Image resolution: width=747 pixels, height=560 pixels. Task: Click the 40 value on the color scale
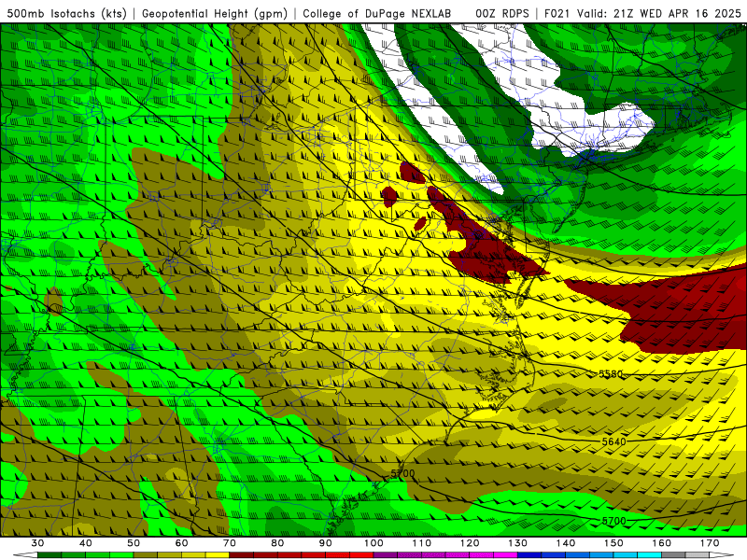tap(86, 543)
